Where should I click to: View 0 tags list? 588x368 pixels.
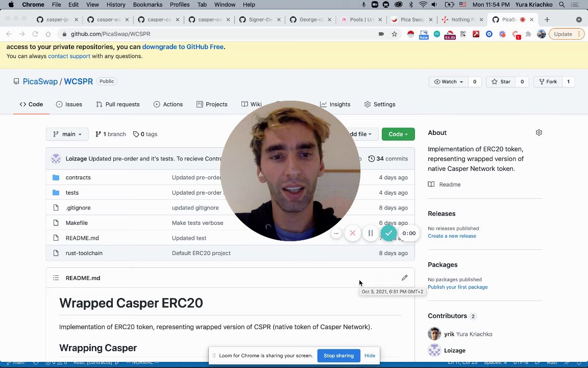point(145,134)
